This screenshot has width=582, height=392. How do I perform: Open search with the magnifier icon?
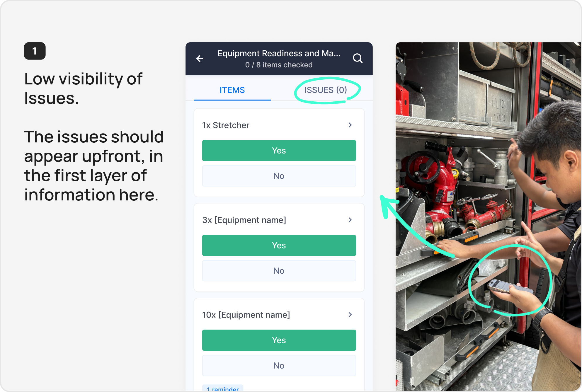[358, 58]
